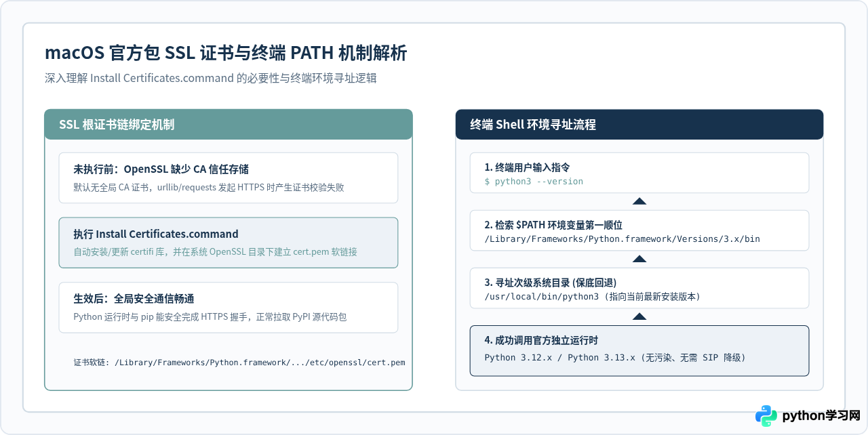This screenshot has height=435, width=868.
Task: Click the '$ python3 --version' command text
Action: (x=534, y=182)
